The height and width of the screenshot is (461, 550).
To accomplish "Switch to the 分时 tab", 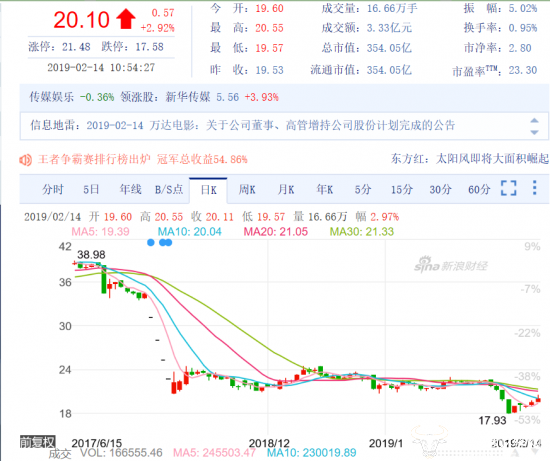I will pyautogui.click(x=53, y=189).
